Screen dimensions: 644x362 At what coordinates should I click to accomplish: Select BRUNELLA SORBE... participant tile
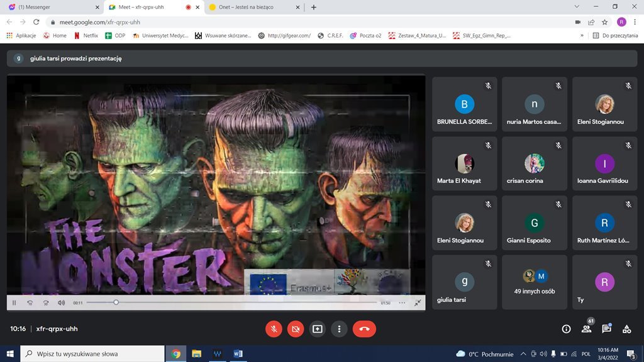465,104
